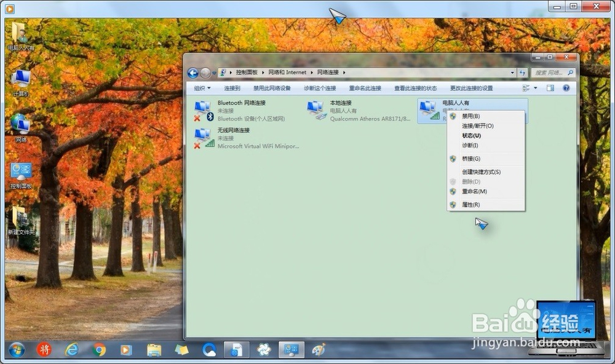615x364 pixels.
Task: Expand the address bar history dropdown
Action: tap(512, 73)
